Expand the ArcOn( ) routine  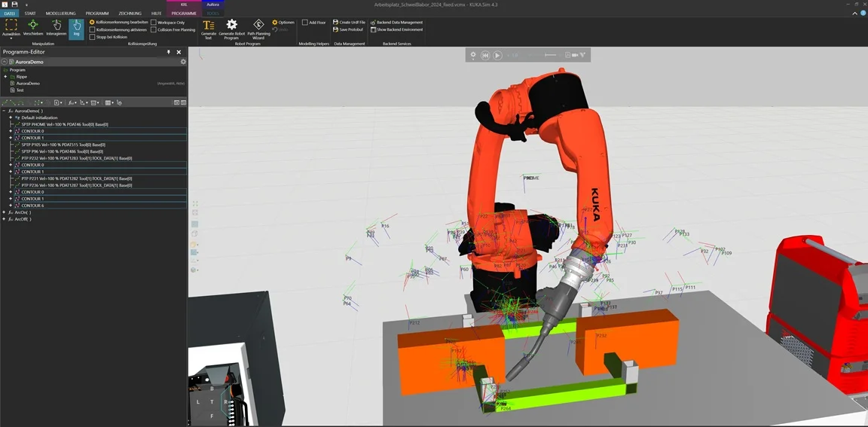[4, 212]
